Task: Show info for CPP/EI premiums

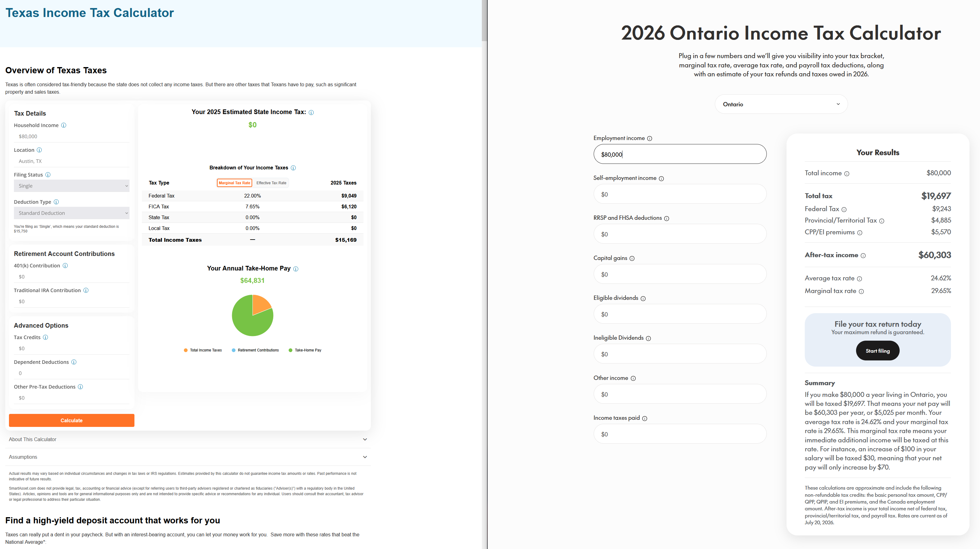Action: [x=860, y=232]
